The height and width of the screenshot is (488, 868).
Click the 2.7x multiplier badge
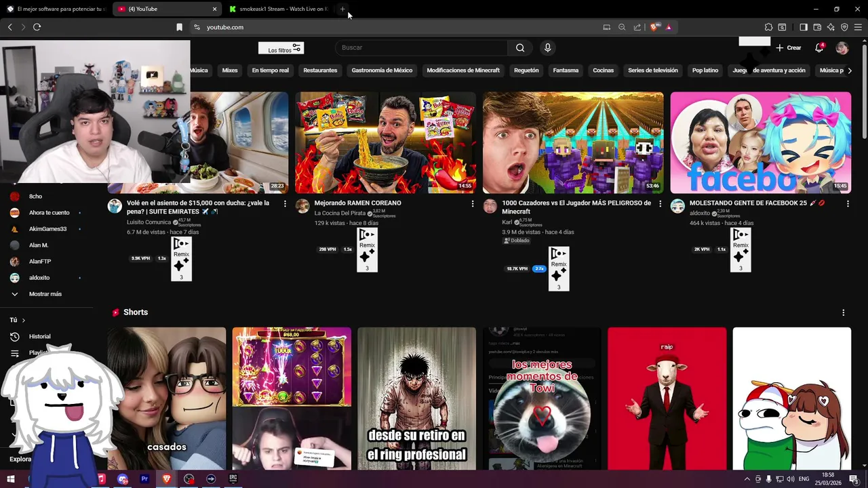[539, 268]
